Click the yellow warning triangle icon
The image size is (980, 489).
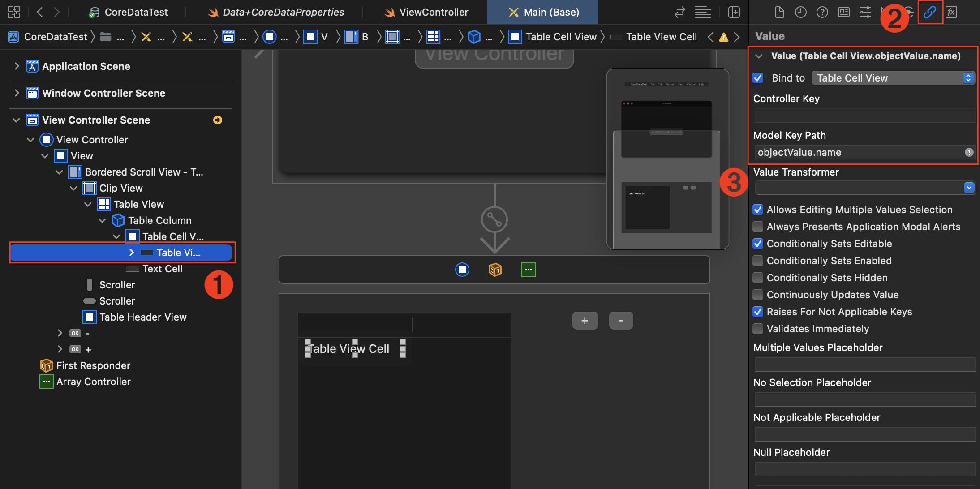[723, 37]
